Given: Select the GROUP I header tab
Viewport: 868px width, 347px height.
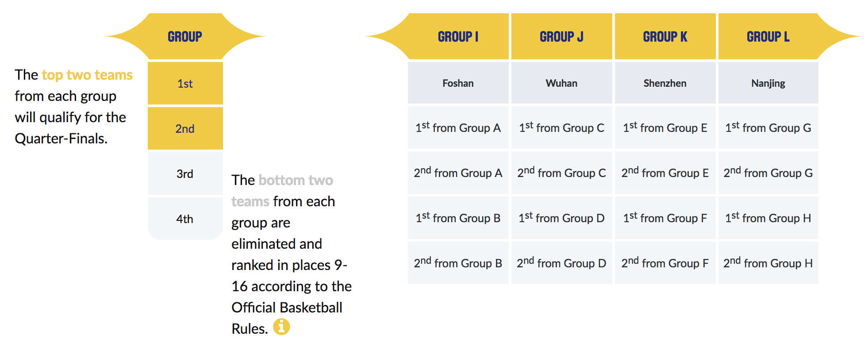Looking at the screenshot, I should click(x=458, y=36).
